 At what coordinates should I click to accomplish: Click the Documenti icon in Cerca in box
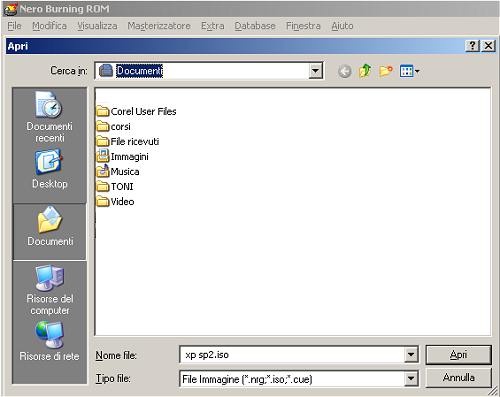[106, 71]
